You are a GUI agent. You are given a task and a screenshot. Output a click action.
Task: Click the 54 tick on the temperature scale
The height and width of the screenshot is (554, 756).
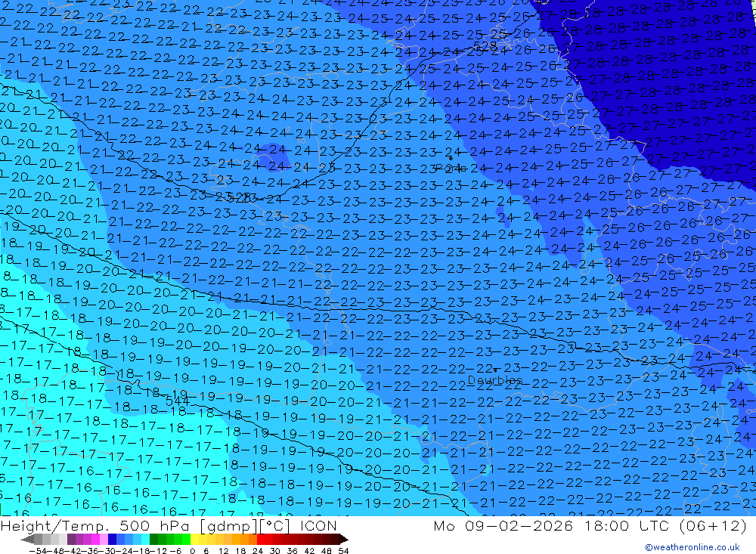tap(343, 551)
